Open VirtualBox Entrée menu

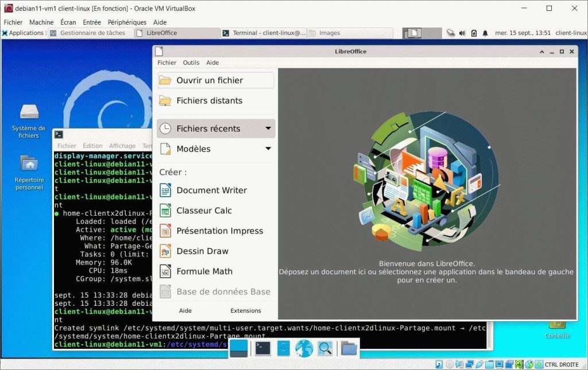click(x=91, y=22)
